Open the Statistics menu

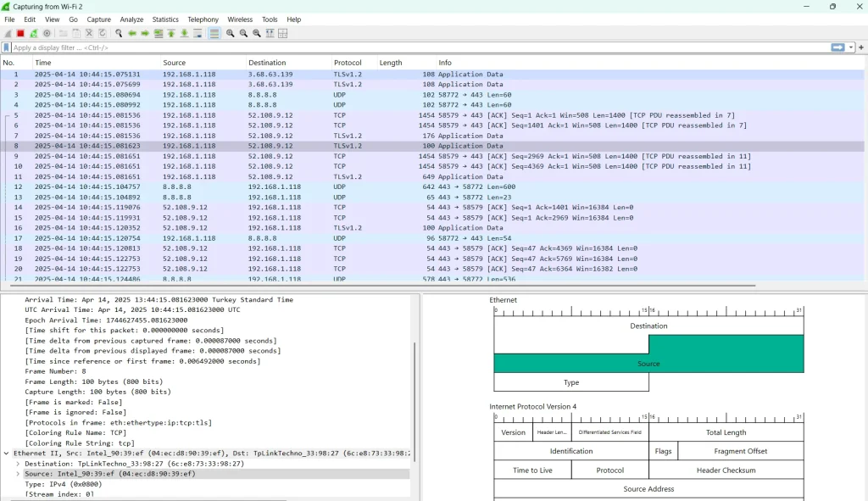165,19
